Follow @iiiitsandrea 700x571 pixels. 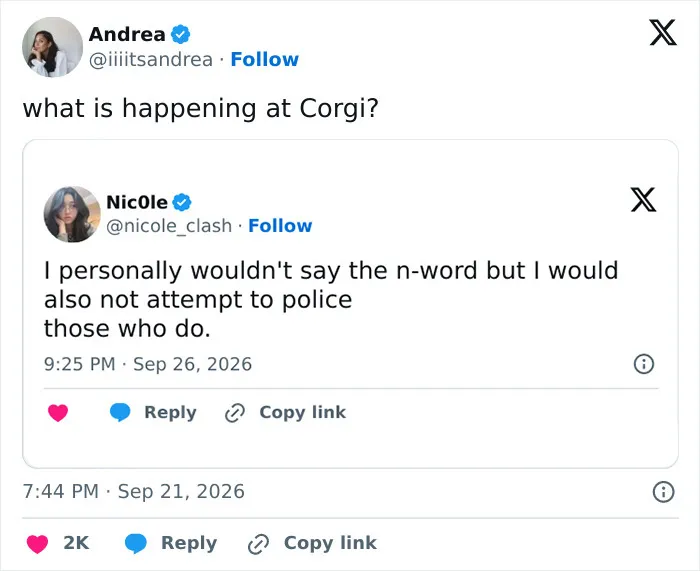[265, 59]
